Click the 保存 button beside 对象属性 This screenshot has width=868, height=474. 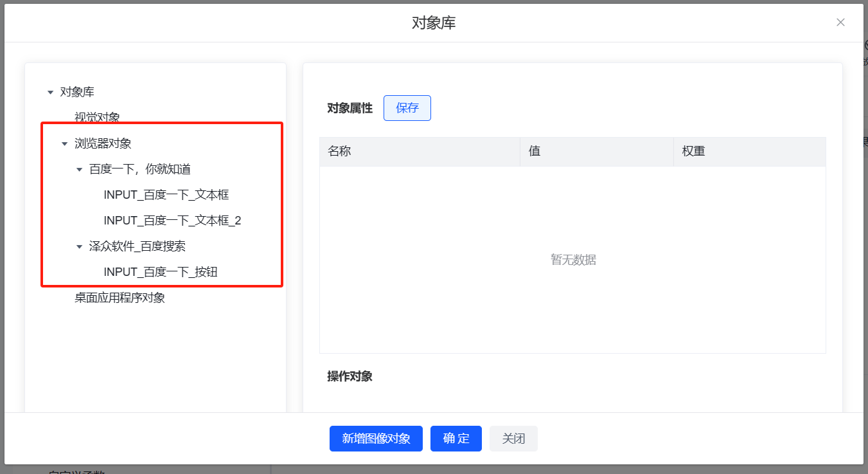click(x=407, y=108)
